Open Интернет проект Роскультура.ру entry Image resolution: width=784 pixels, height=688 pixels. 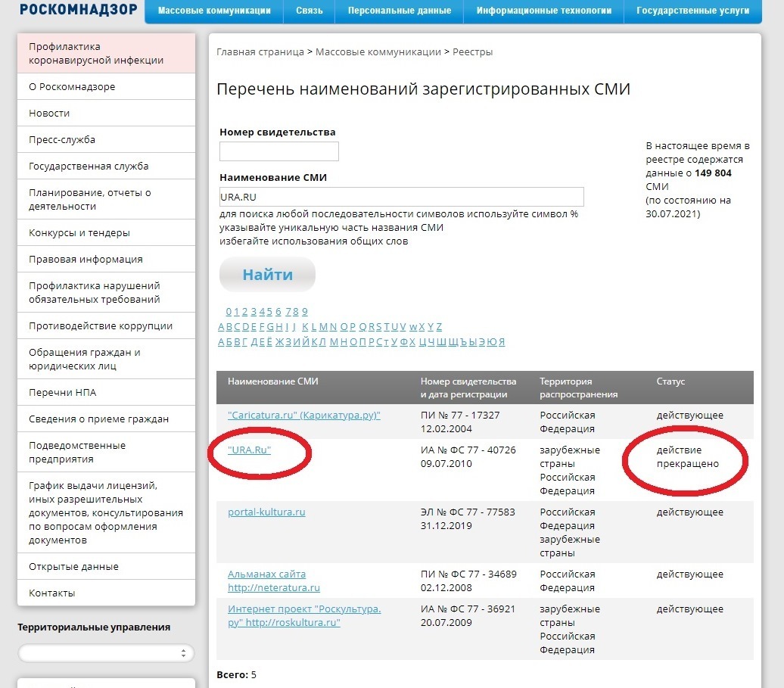(304, 615)
